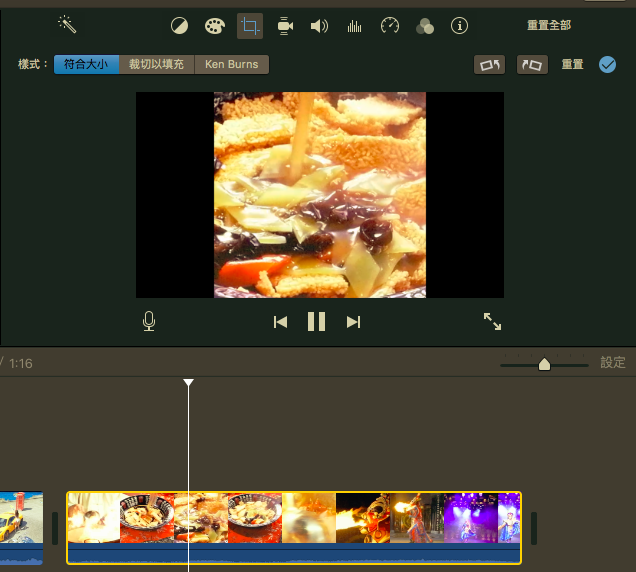636x572 pixels.
Task: Choose the Ken Burns style
Action: coord(232,65)
